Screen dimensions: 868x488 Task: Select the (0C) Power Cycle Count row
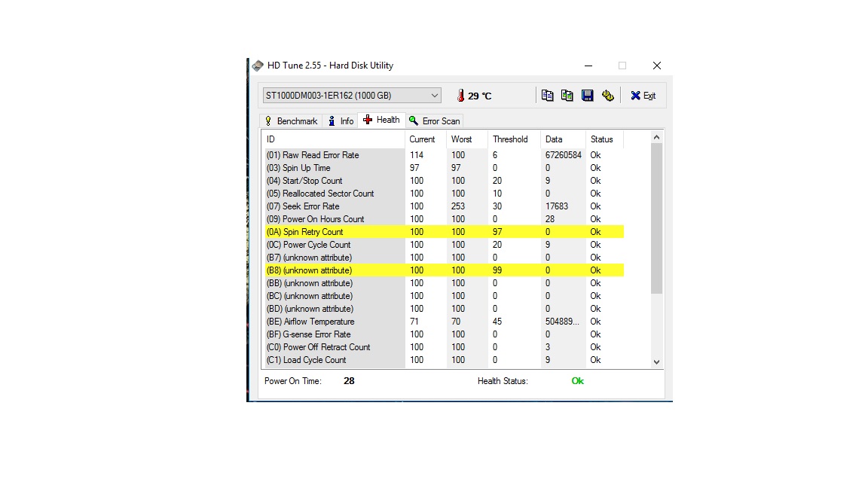pos(443,245)
